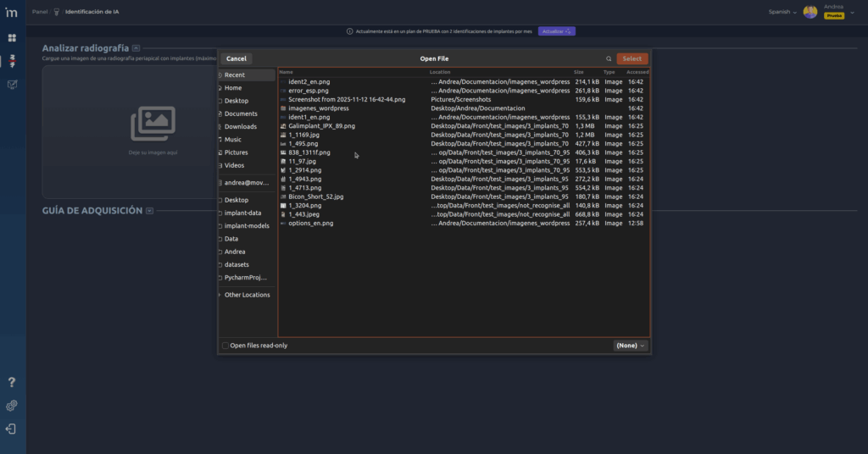Enable the Open files read-only checkbox
Viewport: 868px width, 454px height.
225,346
